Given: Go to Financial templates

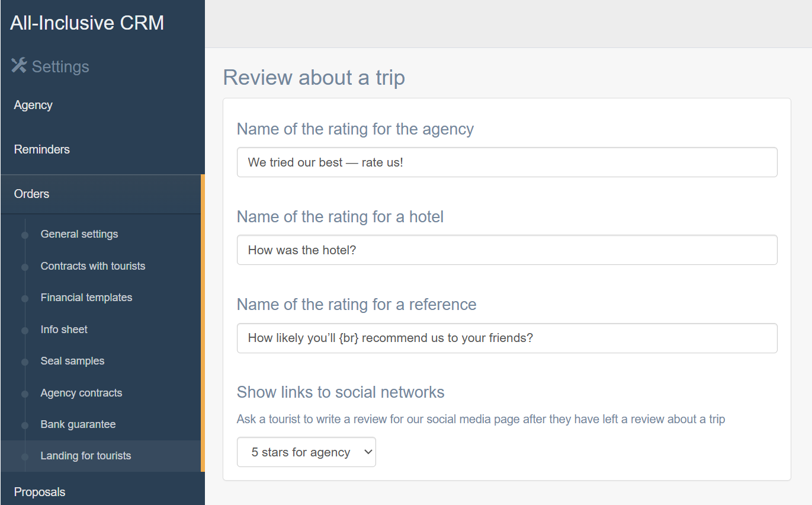Looking at the screenshot, I should tap(86, 298).
